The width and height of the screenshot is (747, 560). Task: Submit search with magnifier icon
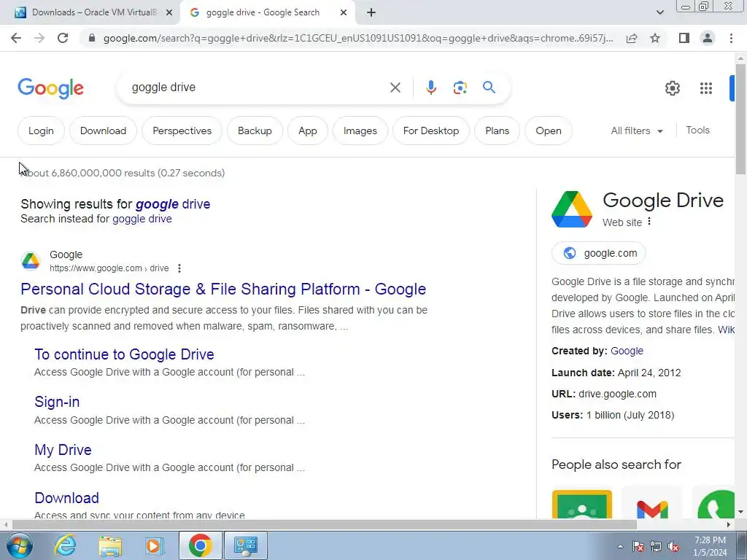coord(489,87)
